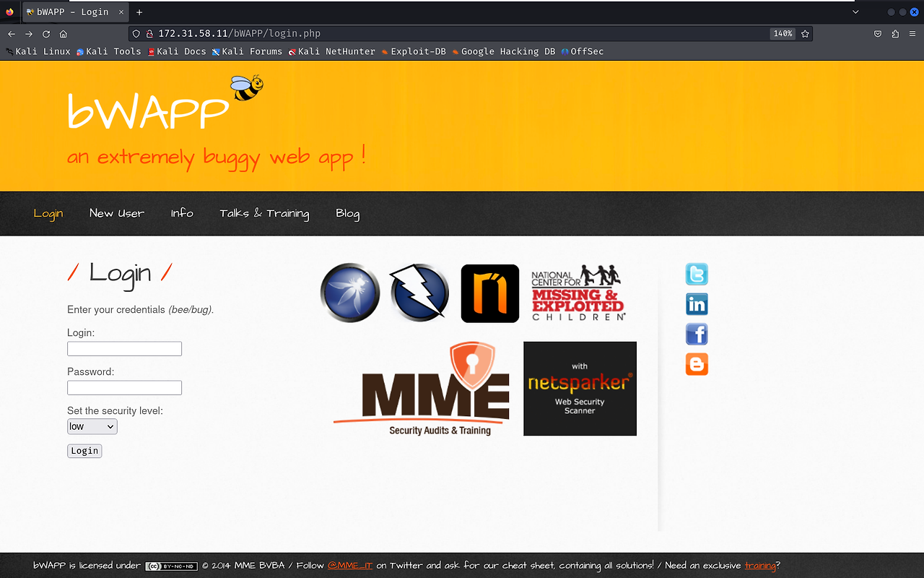Image resolution: width=924 pixels, height=578 pixels.
Task: Open the Kali Forums bookmark
Action: (247, 51)
